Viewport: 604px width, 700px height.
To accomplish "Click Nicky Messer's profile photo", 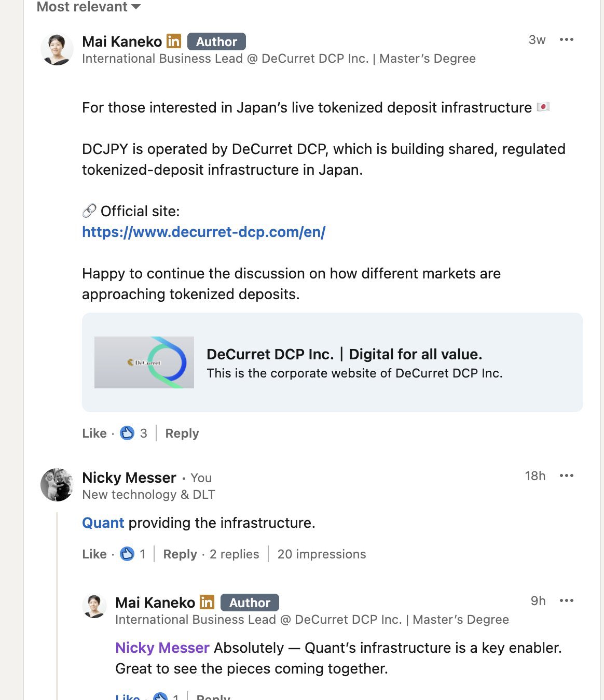I will pos(57,485).
